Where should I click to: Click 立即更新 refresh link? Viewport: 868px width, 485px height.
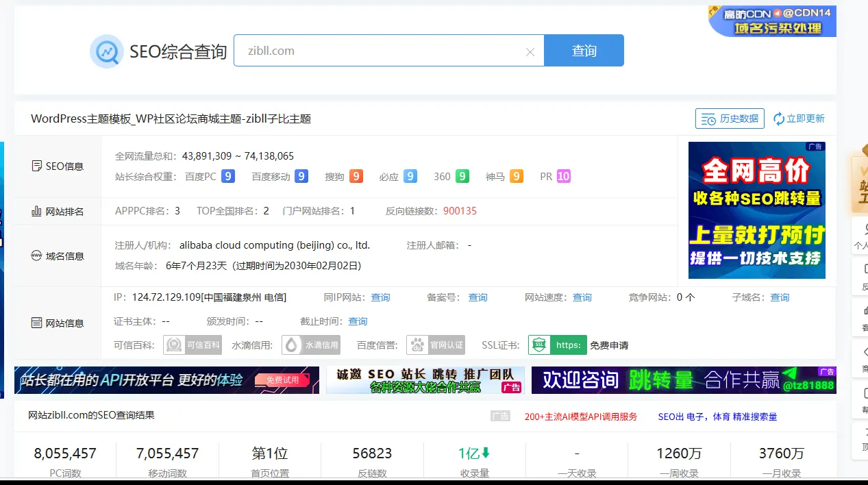pos(799,119)
